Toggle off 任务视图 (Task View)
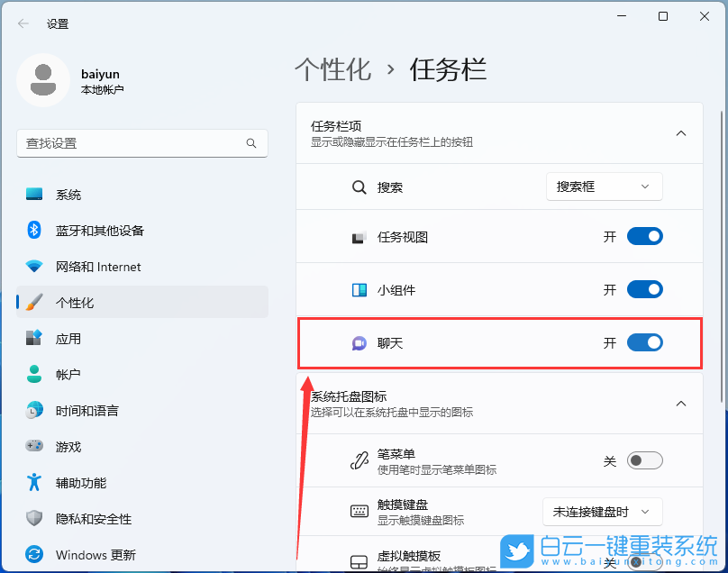This screenshot has width=728, height=573. 644,236
